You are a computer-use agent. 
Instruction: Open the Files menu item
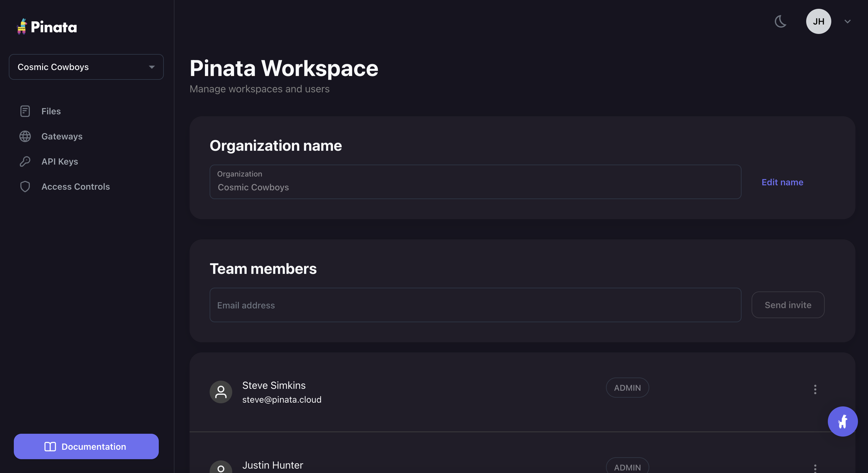(x=51, y=111)
